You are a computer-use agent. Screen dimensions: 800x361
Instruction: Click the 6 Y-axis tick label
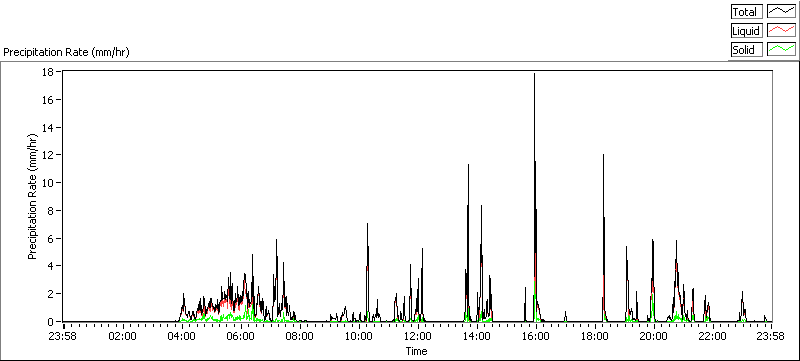click(x=51, y=239)
